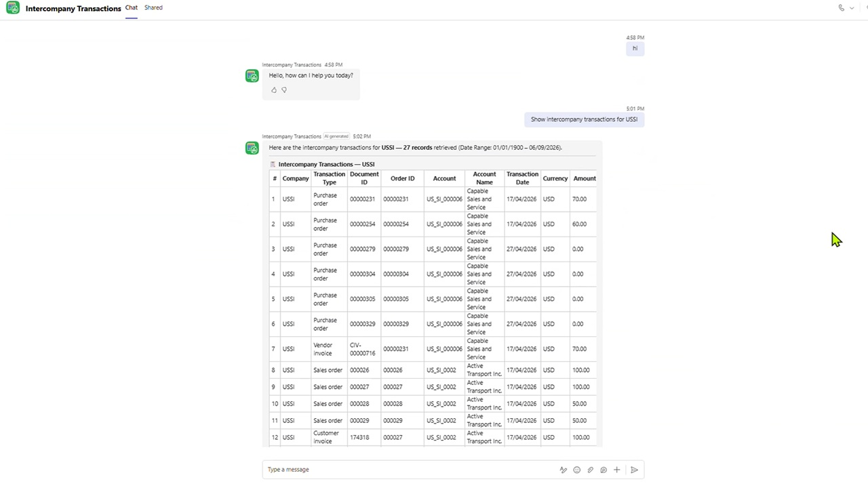
Task: Click Order ID 00000304 in row 4
Action: tap(396, 274)
